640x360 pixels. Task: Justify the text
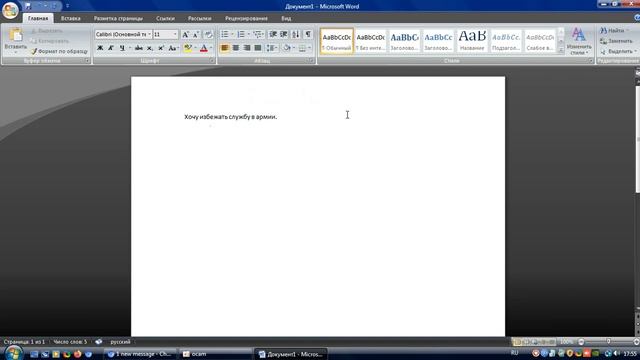[258, 48]
